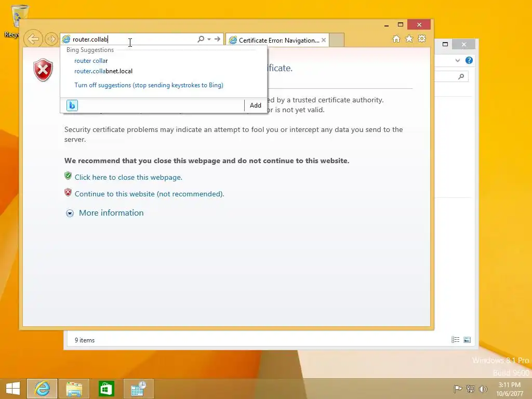The height and width of the screenshot is (399, 532).
Task: Select the Certificate Error: Navigation tab
Action: pyautogui.click(x=276, y=40)
